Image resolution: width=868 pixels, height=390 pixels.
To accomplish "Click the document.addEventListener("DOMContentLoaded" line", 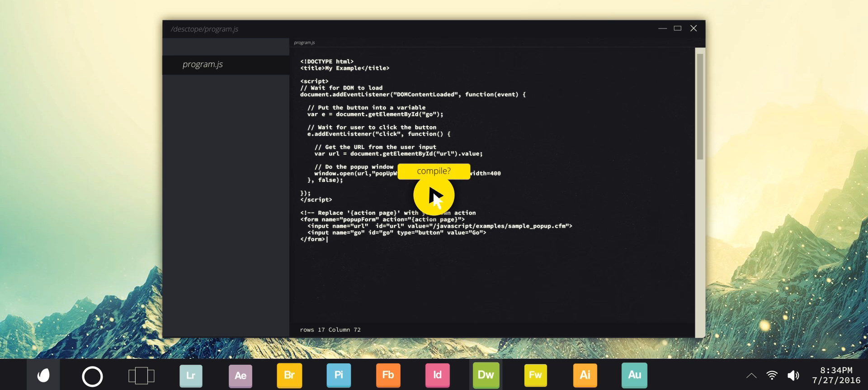I will pyautogui.click(x=413, y=95).
